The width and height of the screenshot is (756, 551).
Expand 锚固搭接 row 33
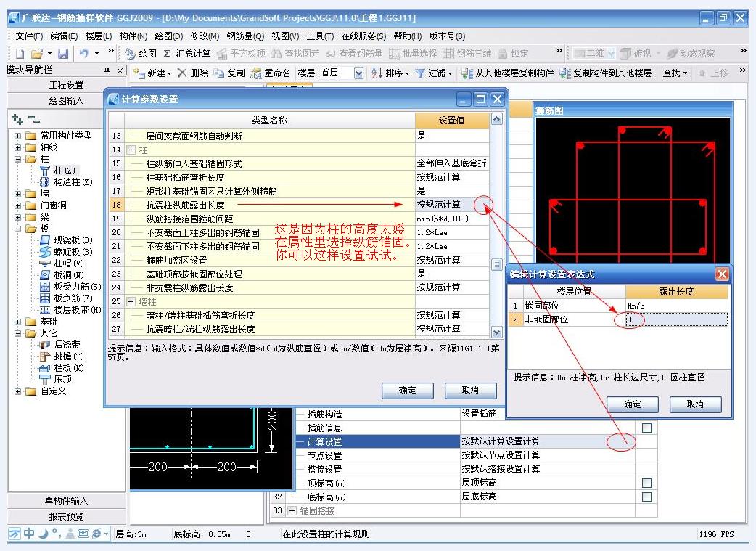[x=292, y=510]
